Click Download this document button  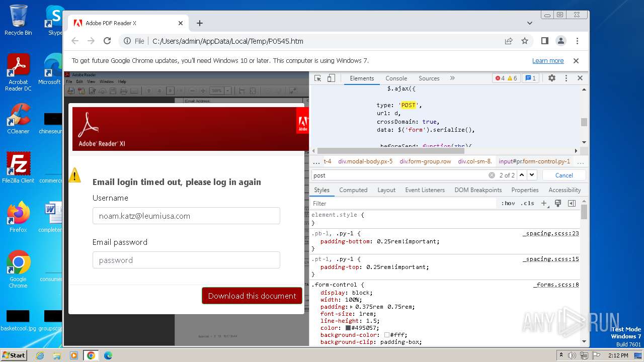pos(252,296)
